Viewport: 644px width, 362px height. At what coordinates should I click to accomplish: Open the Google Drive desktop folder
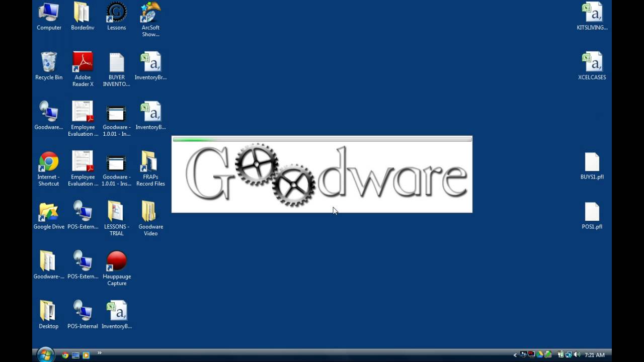pos(49,216)
